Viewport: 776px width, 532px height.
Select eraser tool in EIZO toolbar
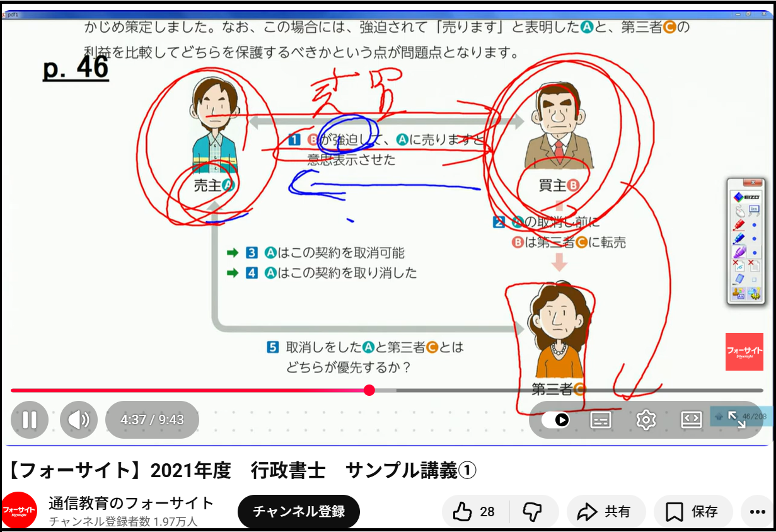tap(739, 278)
